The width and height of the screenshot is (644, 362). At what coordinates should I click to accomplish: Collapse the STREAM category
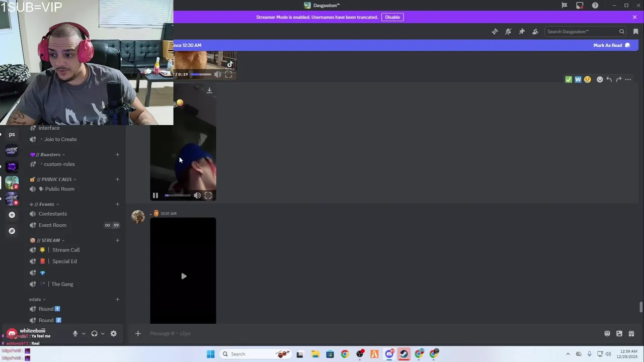pyautogui.click(x=47, y=240)
